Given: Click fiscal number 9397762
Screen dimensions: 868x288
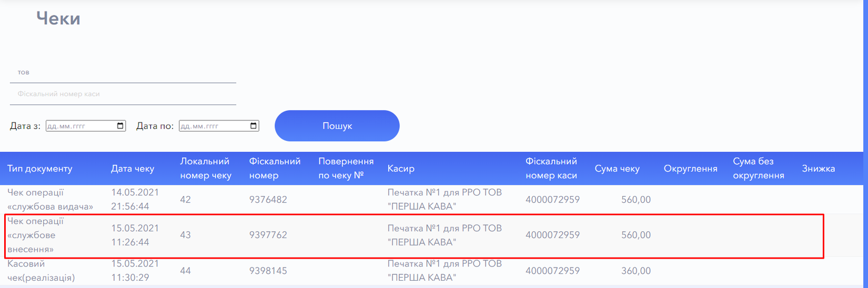Looking at the screenshot, I should point(268,235).
